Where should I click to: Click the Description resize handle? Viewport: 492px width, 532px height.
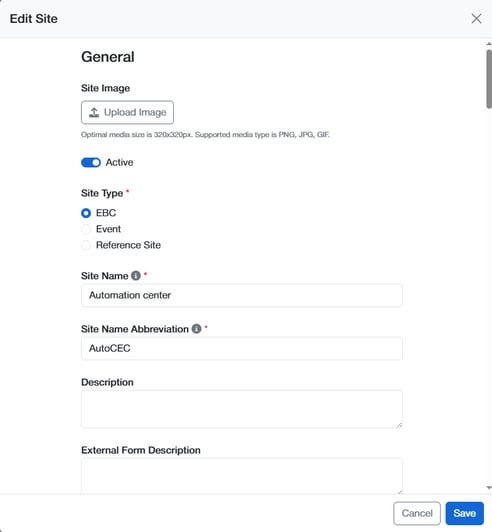[x=399, y=424]
